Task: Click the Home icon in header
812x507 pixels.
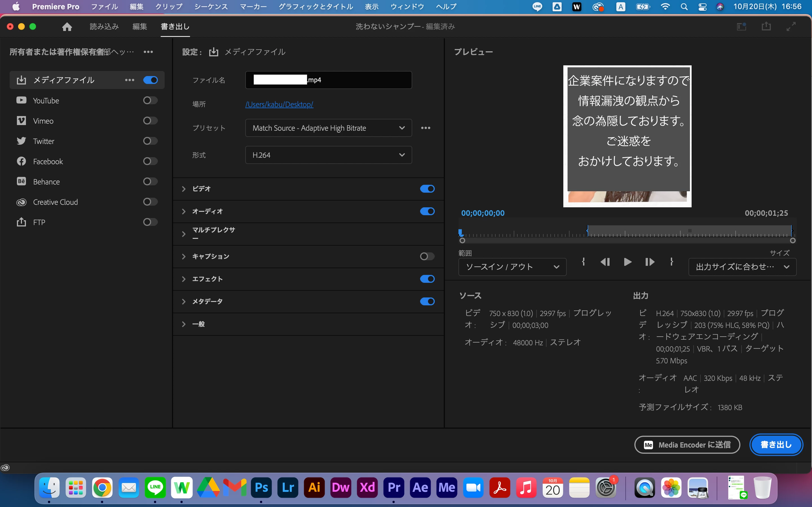Action: 67,26
